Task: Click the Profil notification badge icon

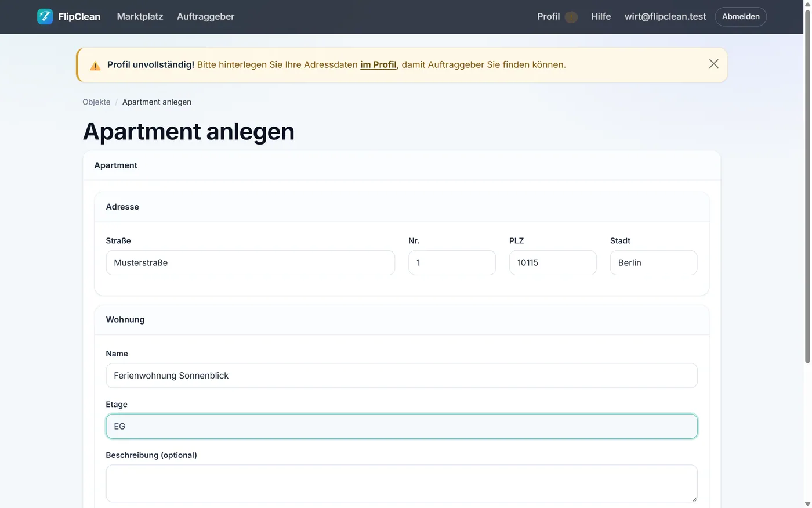Action: (571, 17)
